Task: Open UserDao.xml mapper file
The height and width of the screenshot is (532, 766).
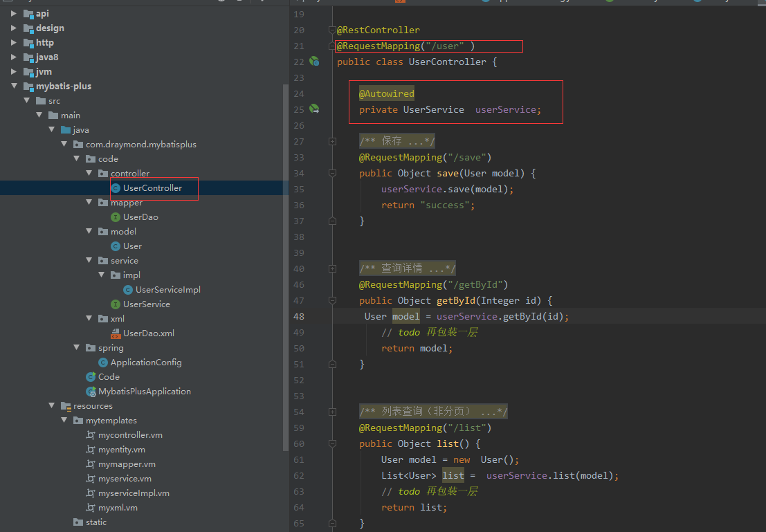Action: (149, 333)
